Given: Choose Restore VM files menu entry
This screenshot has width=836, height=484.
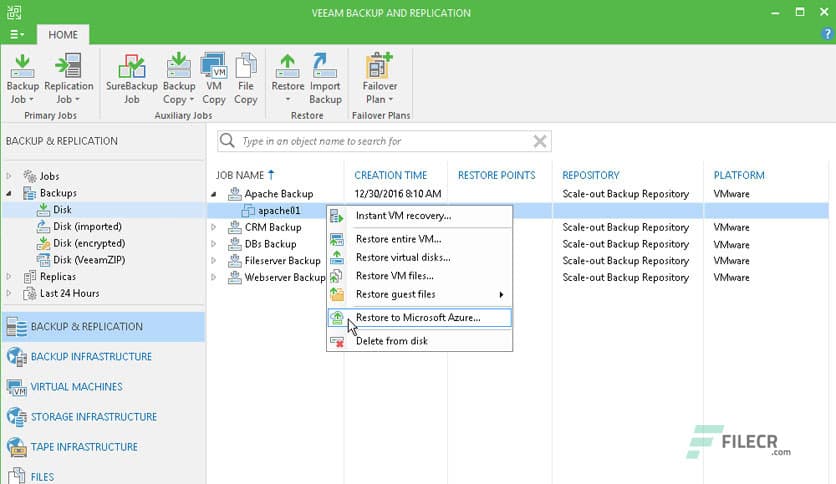Looking at the screenshot, I should [420, 276].
